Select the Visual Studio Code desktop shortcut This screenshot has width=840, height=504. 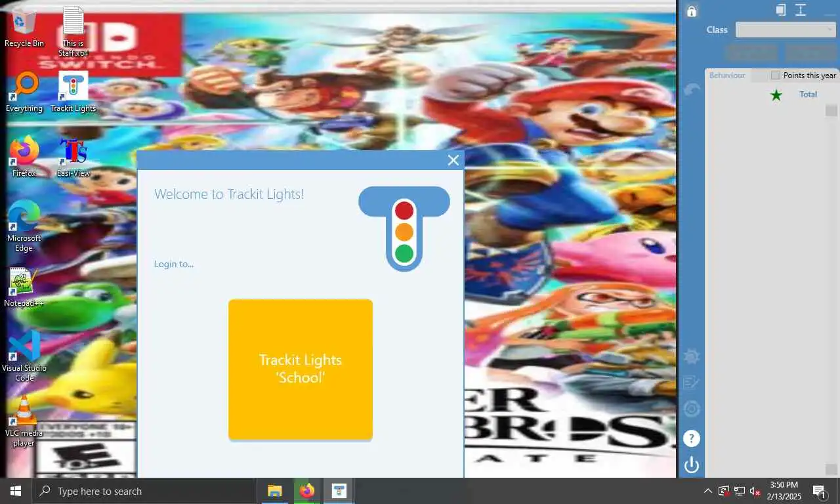point(24,356)
